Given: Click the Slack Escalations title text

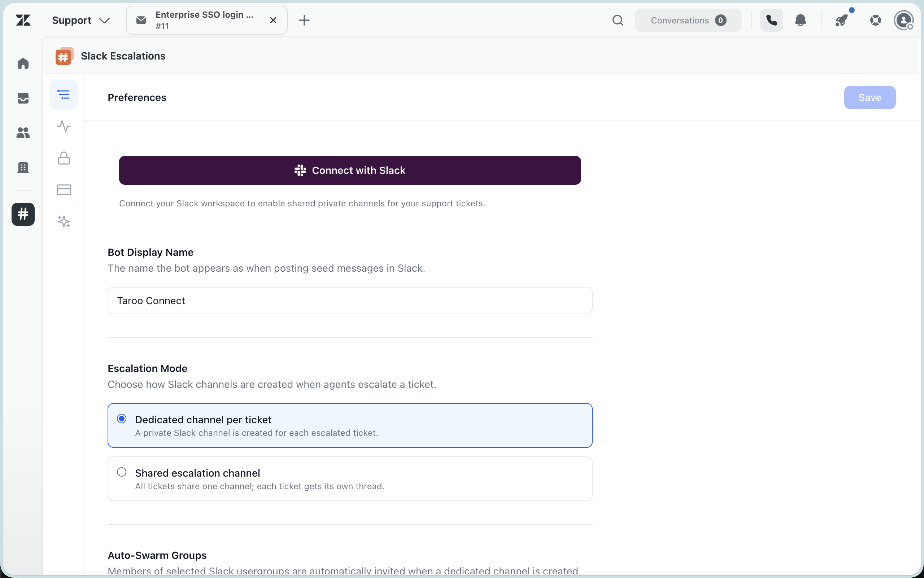Looking at the screenshot, I should [123, 56].
